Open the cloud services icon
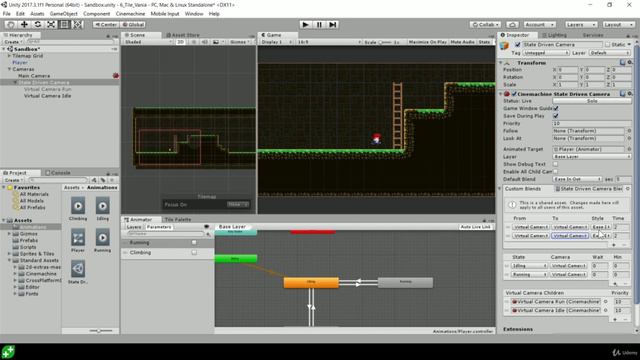Image resolution: width=640 pixels, height=360 pixels. [x=513, y=24]
